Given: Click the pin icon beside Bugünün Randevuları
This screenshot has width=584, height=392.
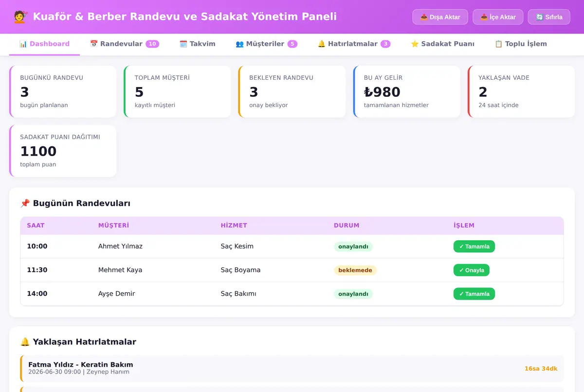Looking at the screenshot, I should [25, 203].
